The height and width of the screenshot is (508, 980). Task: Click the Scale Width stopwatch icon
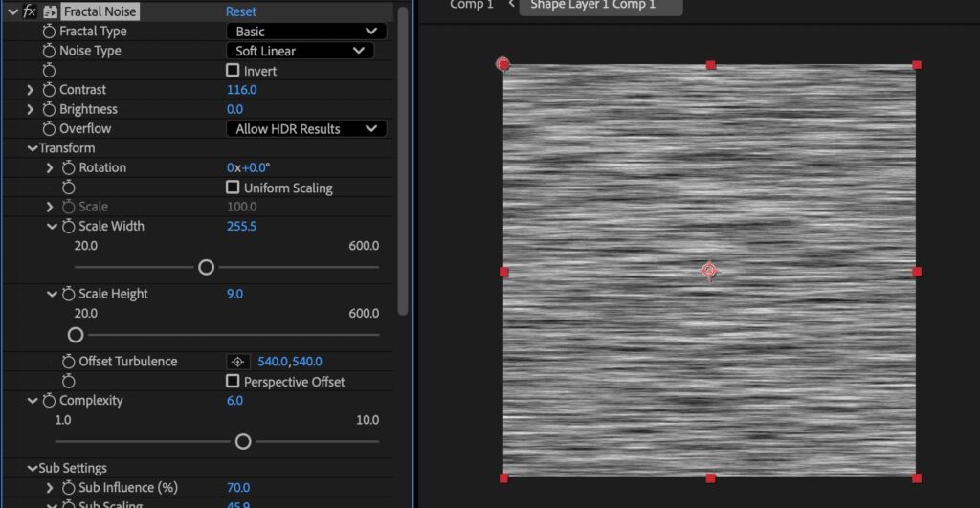(x=69, y=227)
